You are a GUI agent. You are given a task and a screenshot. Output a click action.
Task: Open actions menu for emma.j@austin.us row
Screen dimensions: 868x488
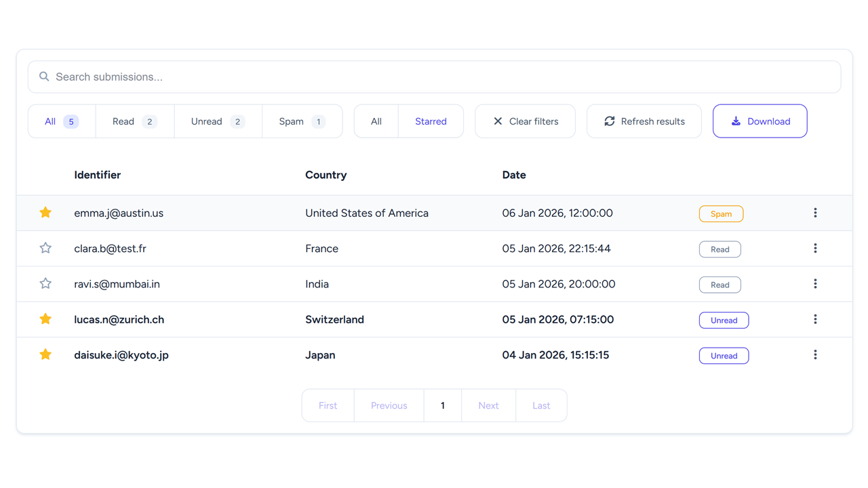[x=815, y=213]
